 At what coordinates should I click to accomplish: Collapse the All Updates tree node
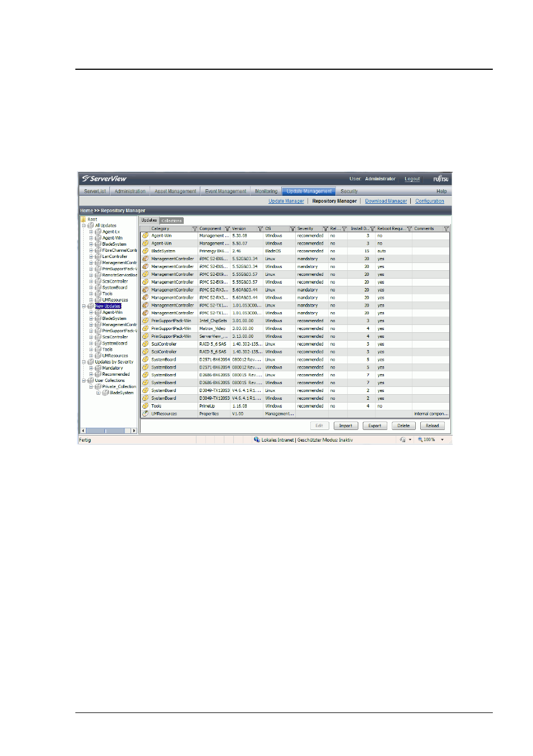coord(84,226)
